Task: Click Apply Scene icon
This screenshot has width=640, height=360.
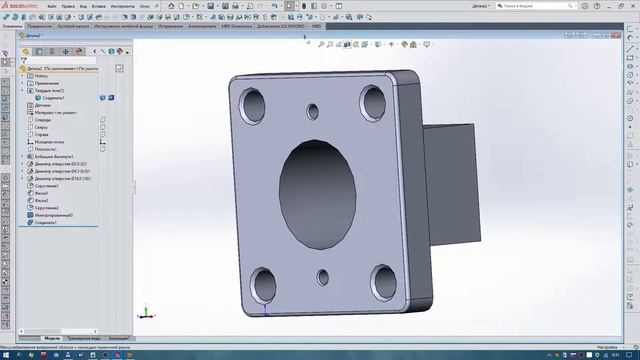Action: pyautogui.click(x=413, y=44)
